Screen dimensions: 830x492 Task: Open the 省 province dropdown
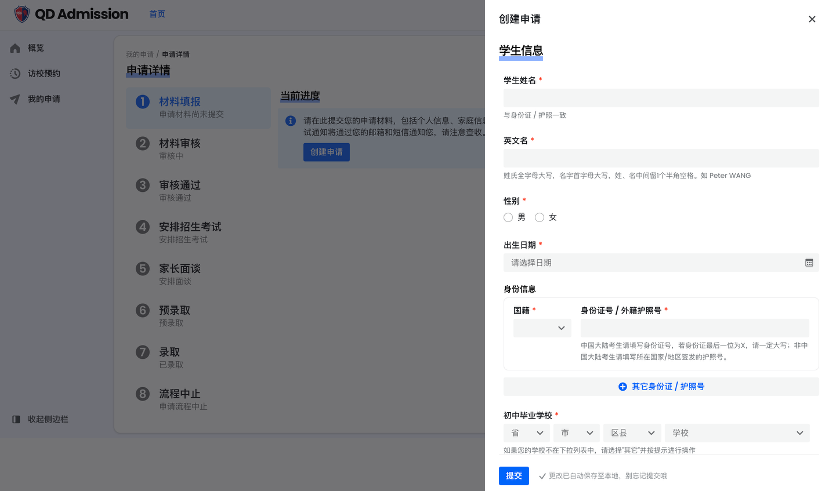click(526, 433)
